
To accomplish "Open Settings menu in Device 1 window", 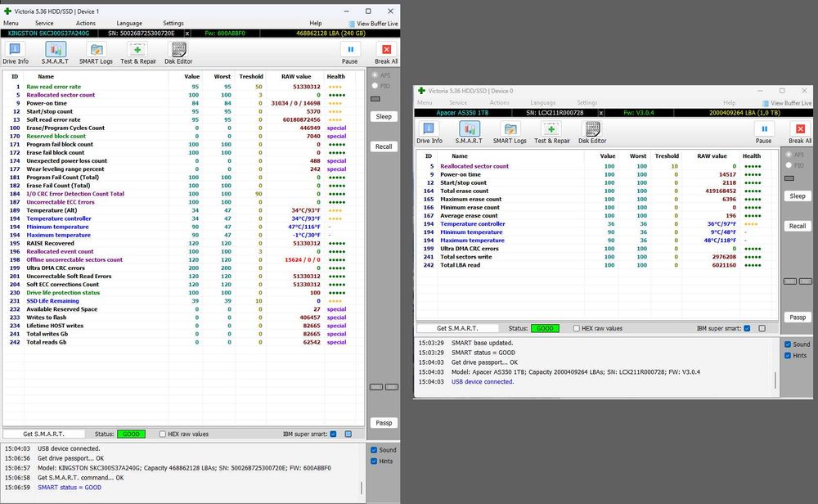I will coord(173,23).
